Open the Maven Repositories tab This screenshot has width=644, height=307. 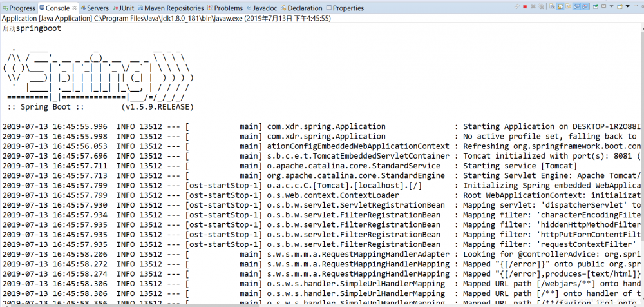coord(171,8)
